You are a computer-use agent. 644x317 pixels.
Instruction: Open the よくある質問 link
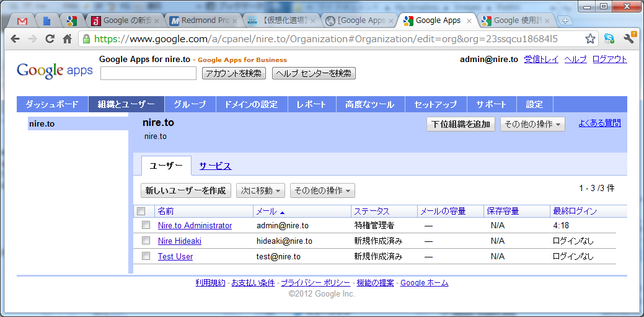click(599, 123)
